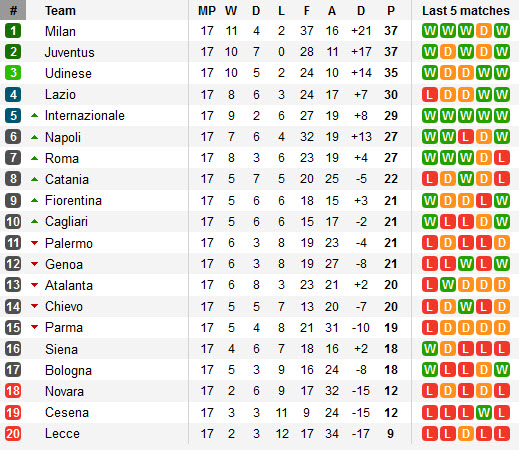
Task: Click Udinese's light green rank 3 badge
Action: point(13,73)
